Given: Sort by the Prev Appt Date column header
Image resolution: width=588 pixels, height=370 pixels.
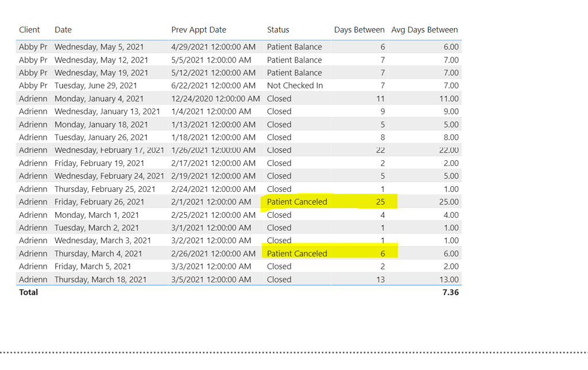Looking at the screenshot, I should (x=198, y=29).
